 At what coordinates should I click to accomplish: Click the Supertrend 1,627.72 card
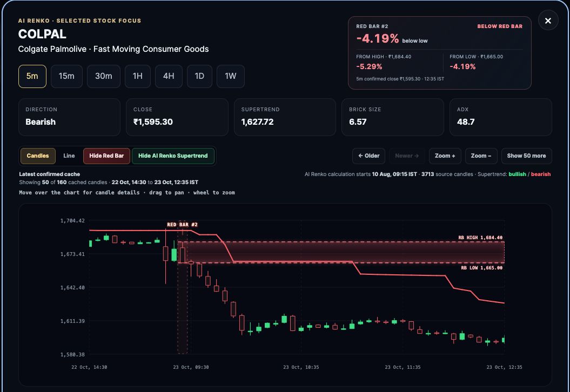pyautogui.click(x=285, y=117)
